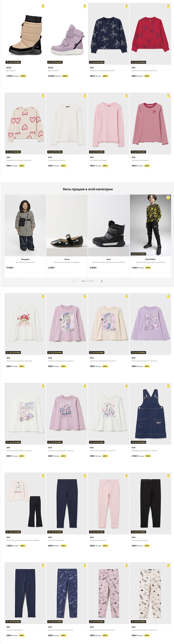Click yellow badge icon on striped red longsleeve

pos(168,96)
